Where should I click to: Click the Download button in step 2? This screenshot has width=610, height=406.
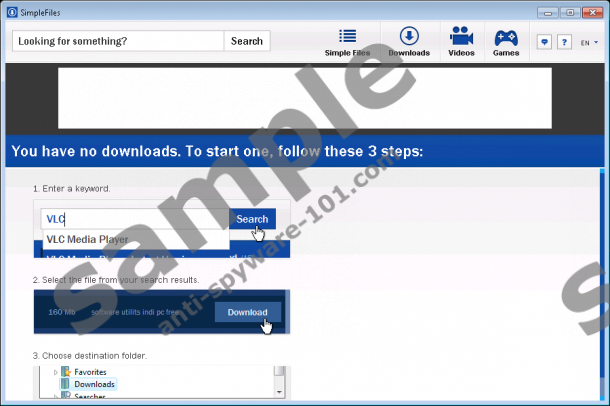[x=247, y=312]
